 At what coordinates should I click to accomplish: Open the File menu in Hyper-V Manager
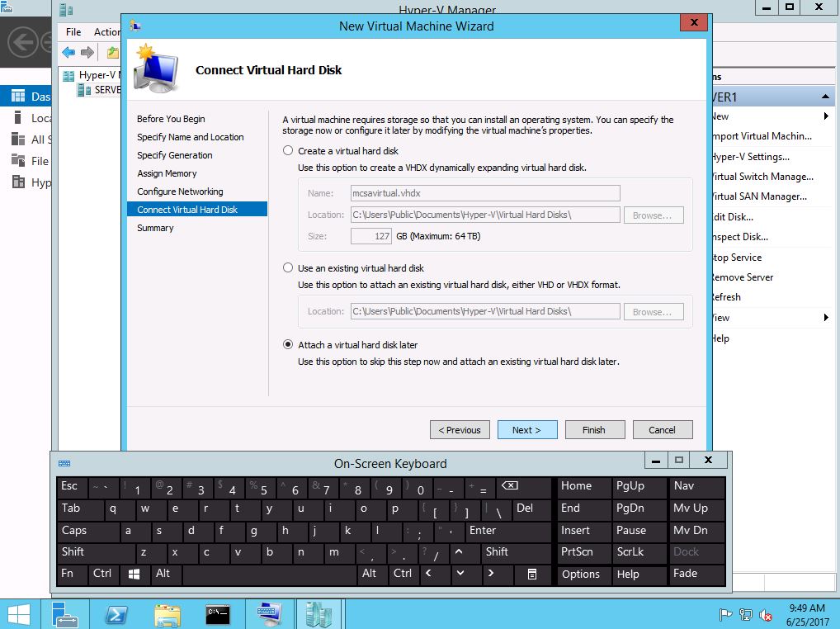tap(73, 32)
